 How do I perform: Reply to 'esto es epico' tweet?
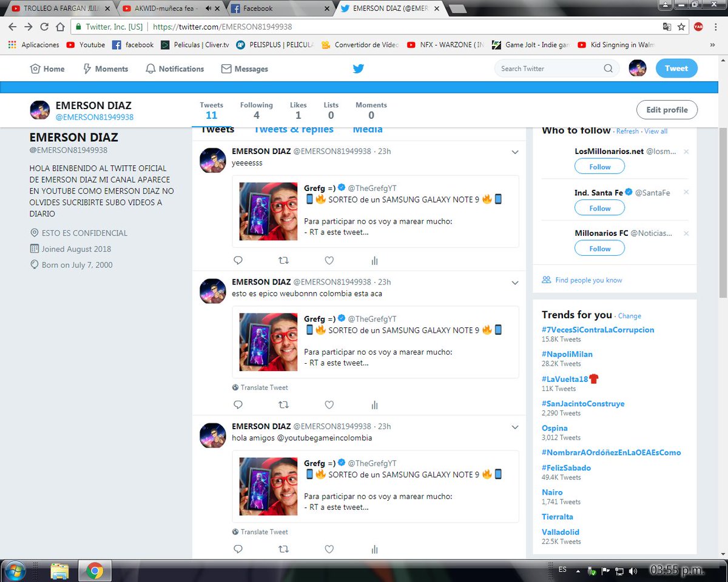[238, 405]
